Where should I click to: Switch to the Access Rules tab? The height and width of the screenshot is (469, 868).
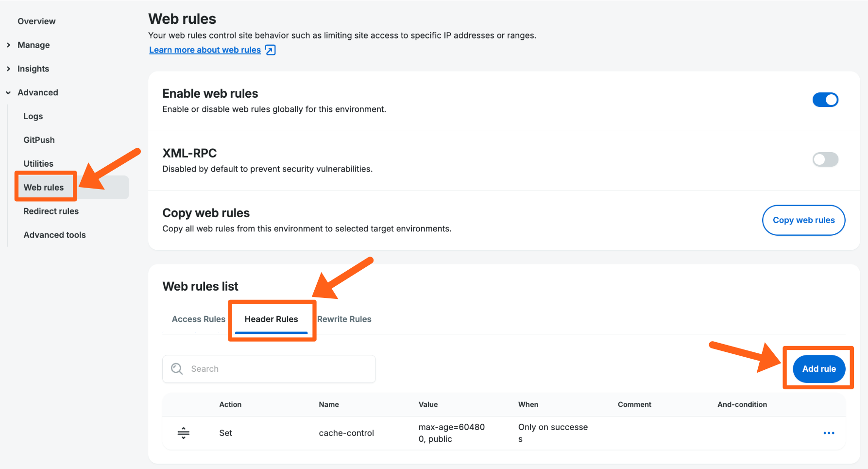198,319
